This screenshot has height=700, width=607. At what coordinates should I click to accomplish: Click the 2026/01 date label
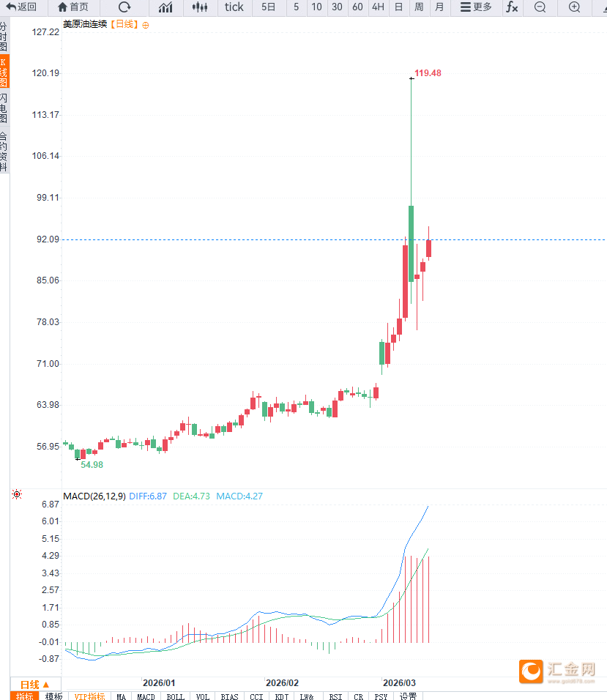tap(159, 683)
